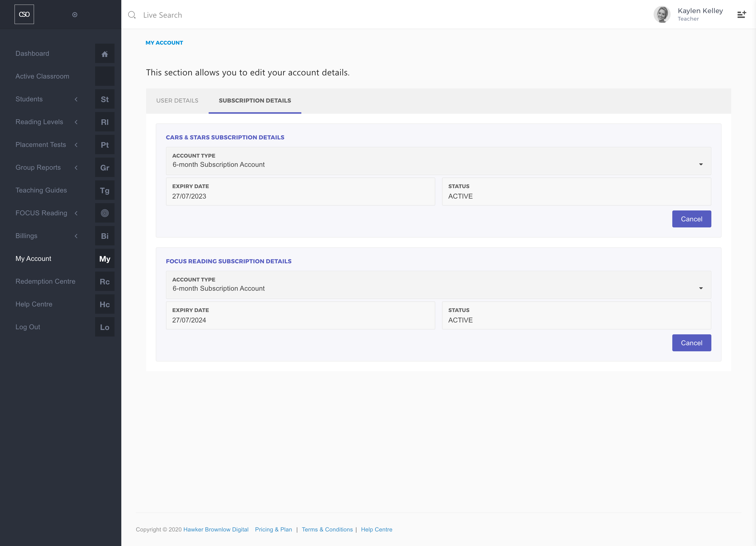Click the Pt Placement Tests icon tile

click(105, 145)
